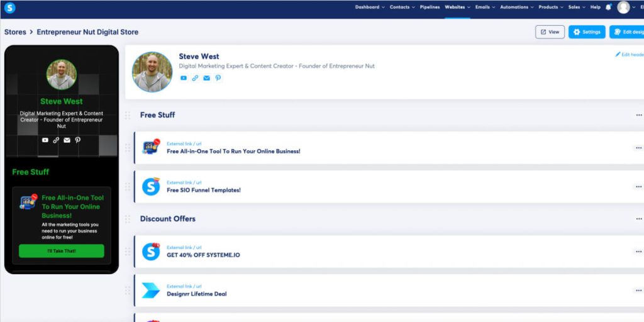Expand the Dashboard dropdown menu
The height and width of the screenshot is (322, 644).
pyautogui.click(x=370, y=7)
